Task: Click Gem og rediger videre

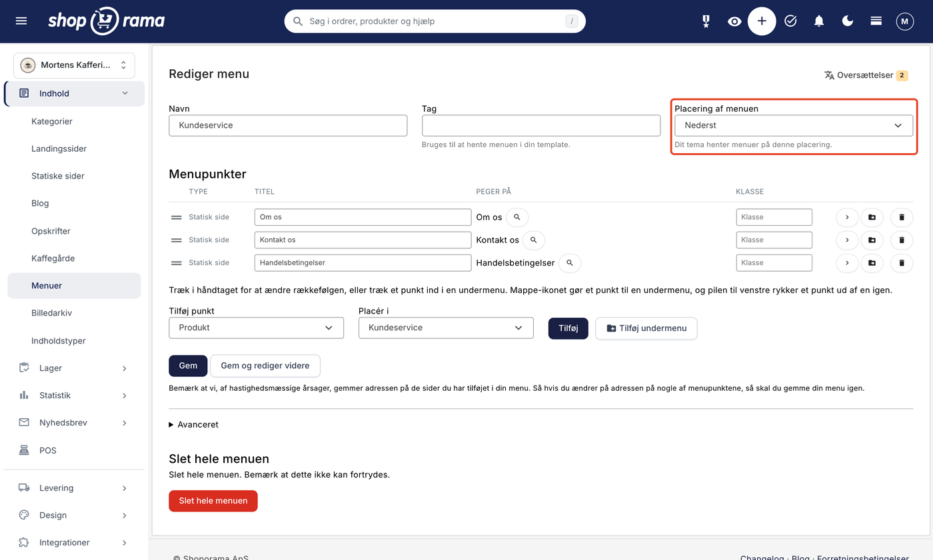Action: (265, 366)
